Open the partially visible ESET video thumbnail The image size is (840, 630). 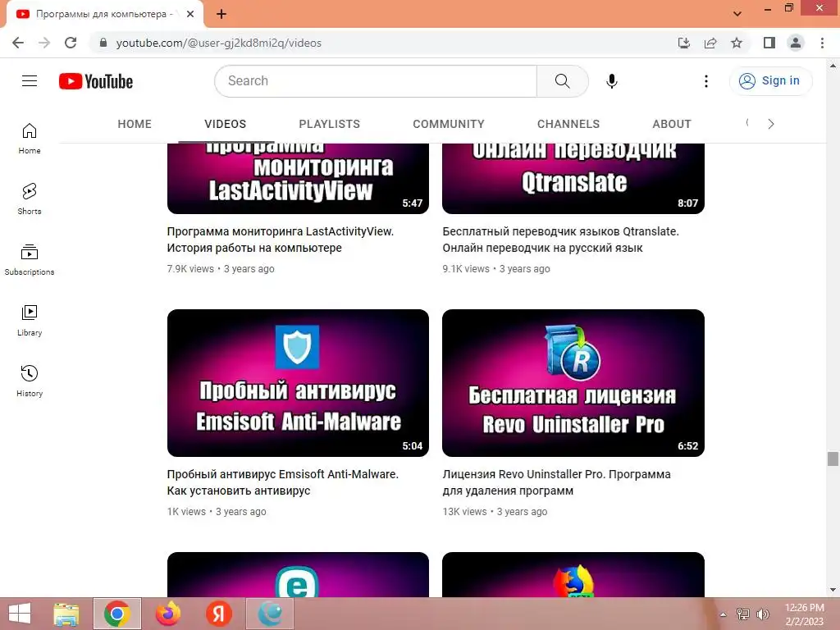coord(298,575)
